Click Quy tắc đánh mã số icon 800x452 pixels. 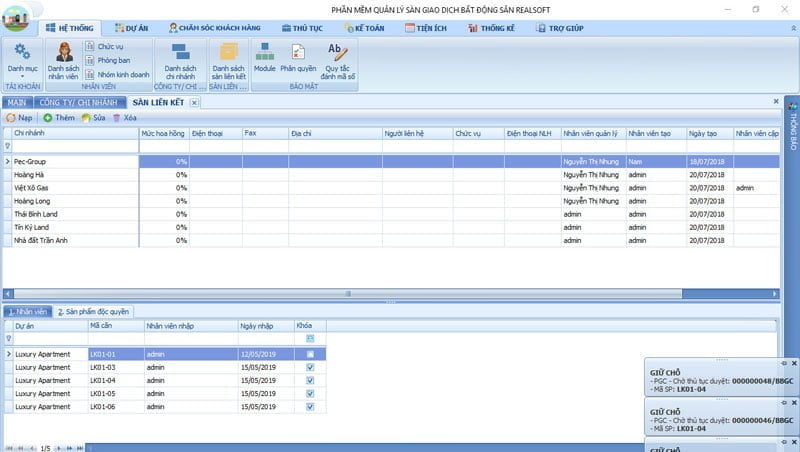(x=338, y=59)
